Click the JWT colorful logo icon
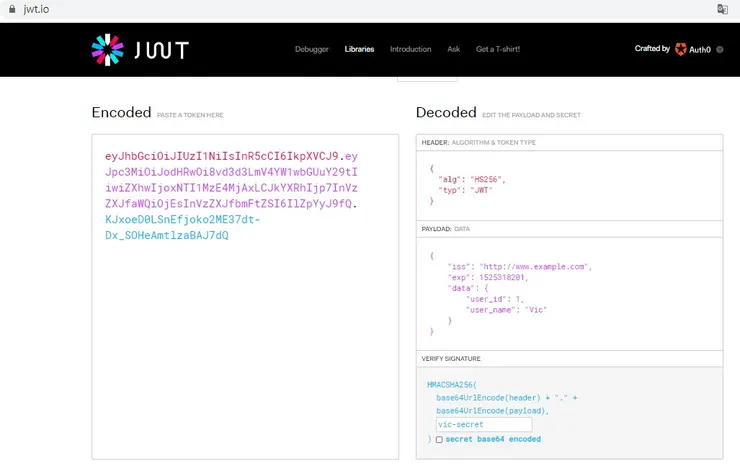740x468 pixels. [x=108, y=50]
